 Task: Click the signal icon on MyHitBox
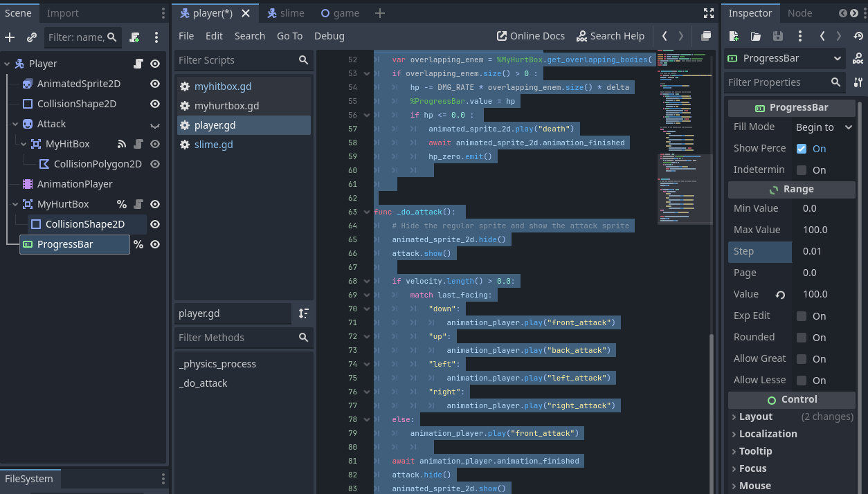click(122, 144)
